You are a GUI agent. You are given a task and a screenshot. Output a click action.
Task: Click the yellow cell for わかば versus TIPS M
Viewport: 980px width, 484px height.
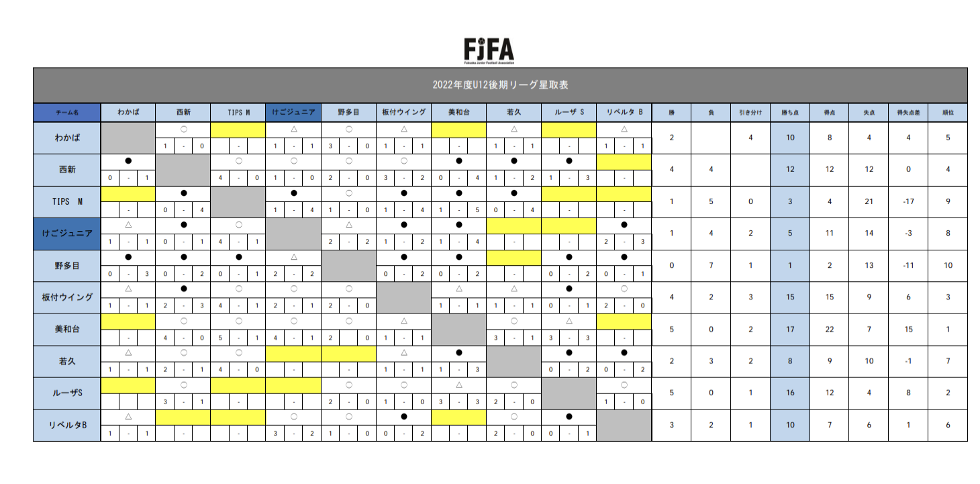coord(238,130)
